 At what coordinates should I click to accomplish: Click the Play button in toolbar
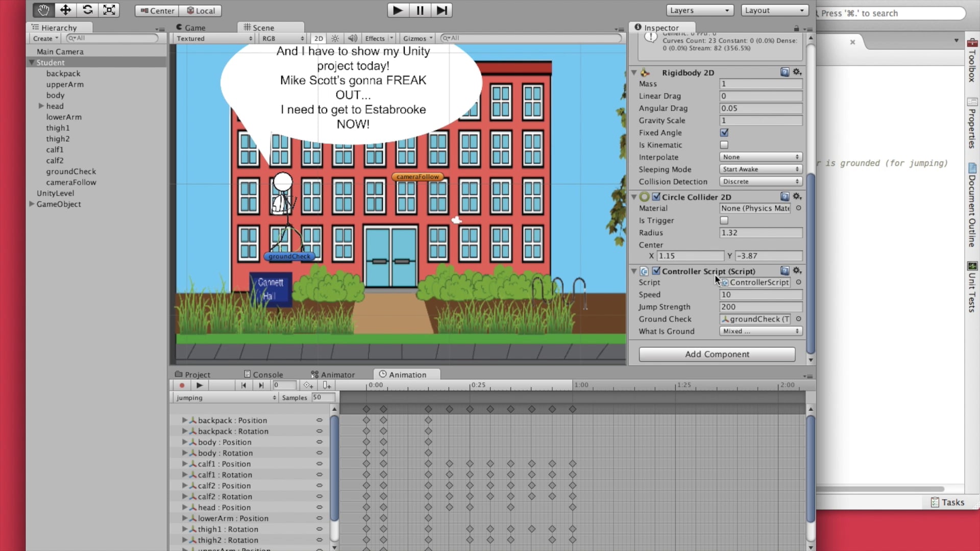(x=398, y=10)
